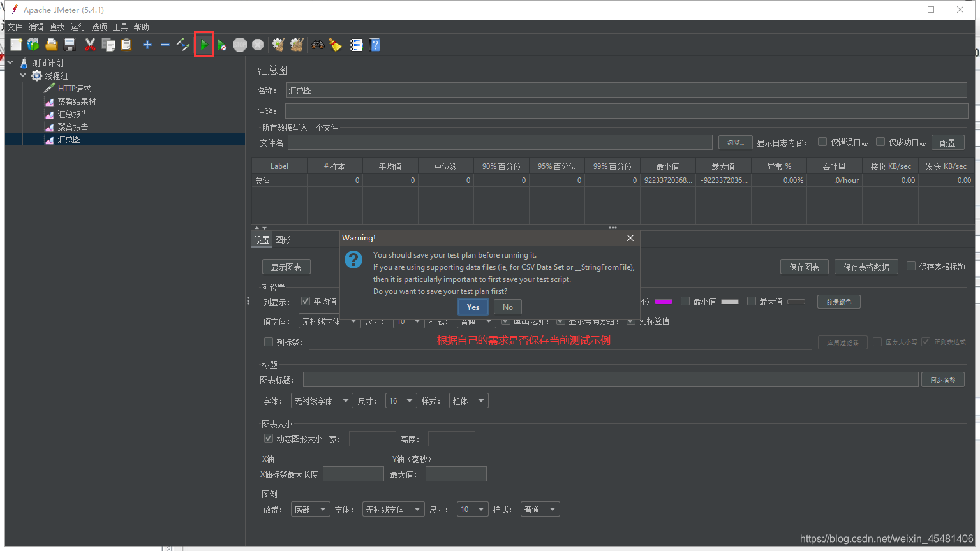Click the 配置 button

click(x=948, y=142)
